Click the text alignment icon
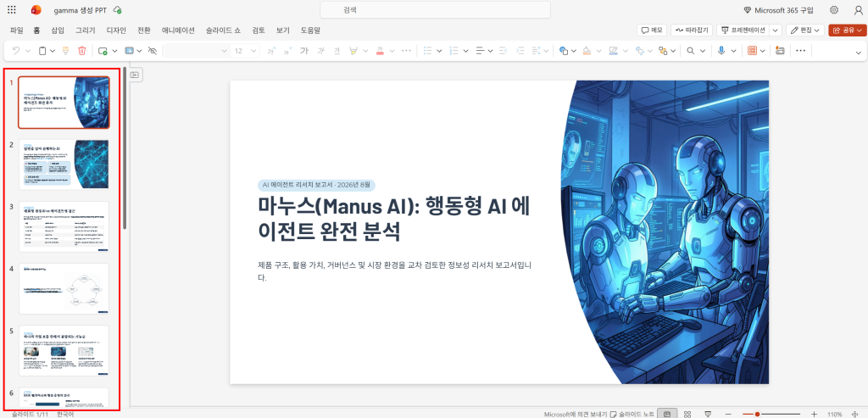The image size is (868, 418). click(480, 50)
